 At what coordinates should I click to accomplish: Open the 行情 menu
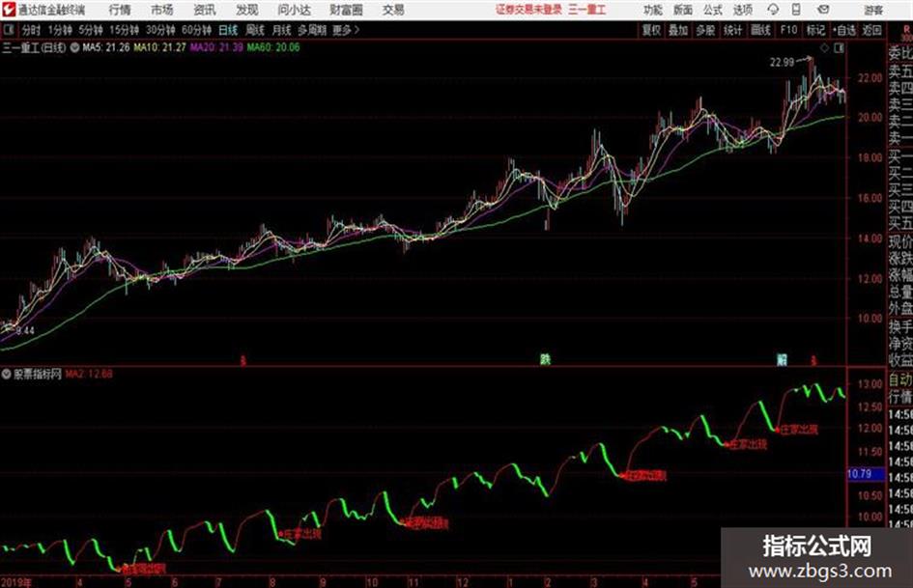[x=120, y=10]
